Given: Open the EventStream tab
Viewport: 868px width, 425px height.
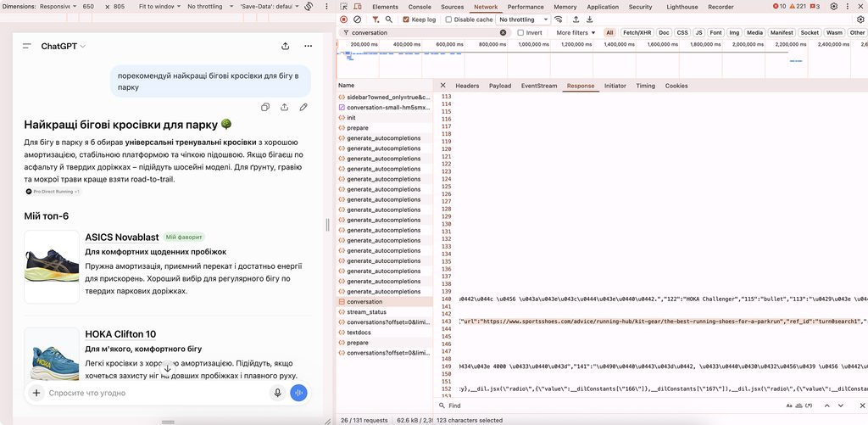Looking at the screenshot, I should point(538,86).
